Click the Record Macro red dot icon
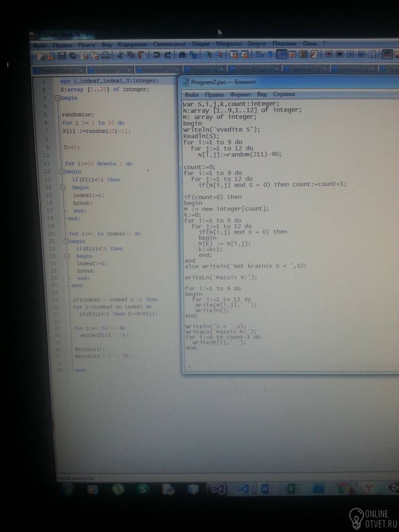Image resolution: width=399 pixels, height=532 pixels. [x=329, y=54]
